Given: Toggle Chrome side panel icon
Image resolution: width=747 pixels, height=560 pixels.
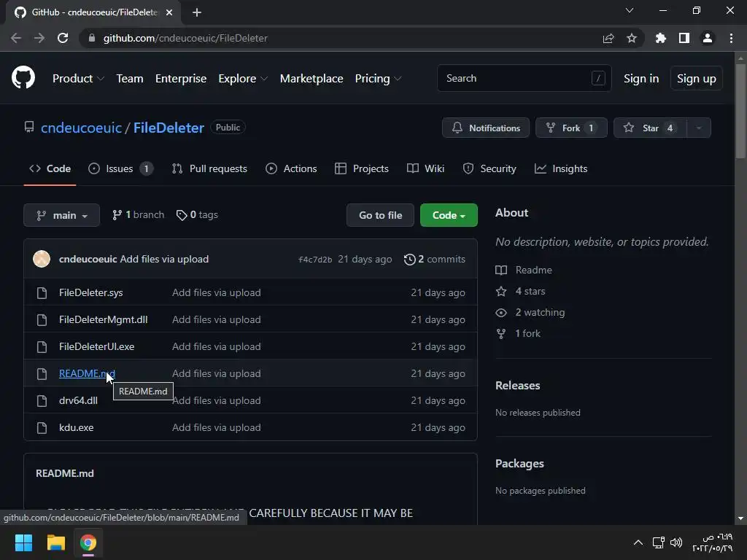Looking at the screenshot, I should click(684, 38).
